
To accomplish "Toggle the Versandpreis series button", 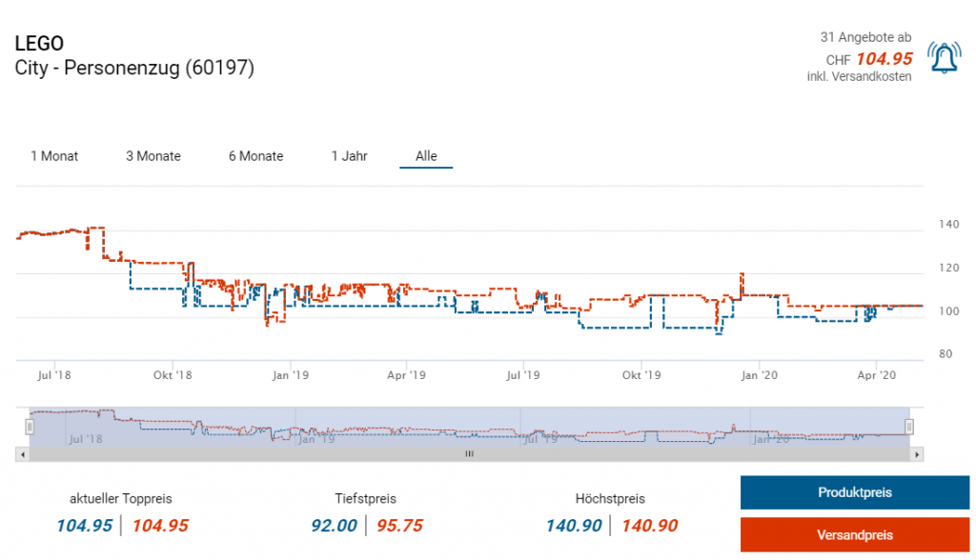I will pyautogui.click(x=854, y=534).
